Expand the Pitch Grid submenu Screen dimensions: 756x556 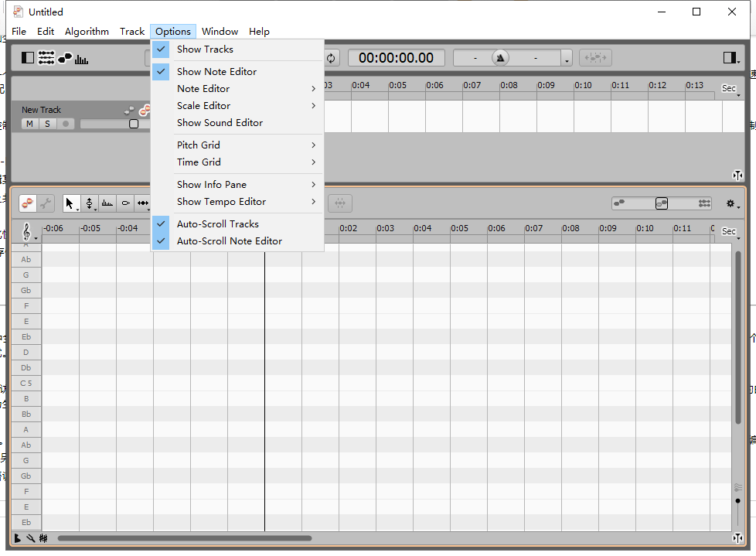237,145
